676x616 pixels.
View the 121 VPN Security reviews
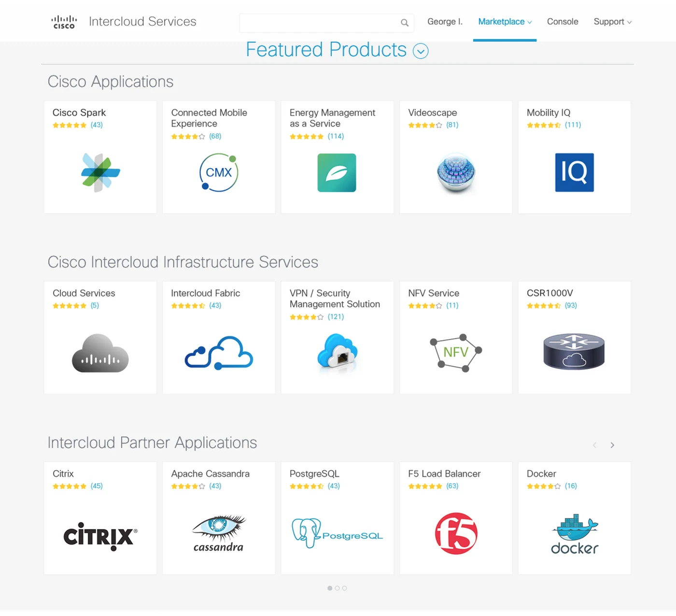pos(336,317)
